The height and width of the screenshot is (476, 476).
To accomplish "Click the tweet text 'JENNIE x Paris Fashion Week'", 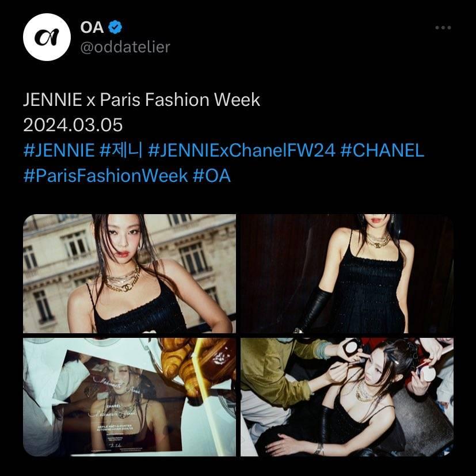I will click(142, 100).
